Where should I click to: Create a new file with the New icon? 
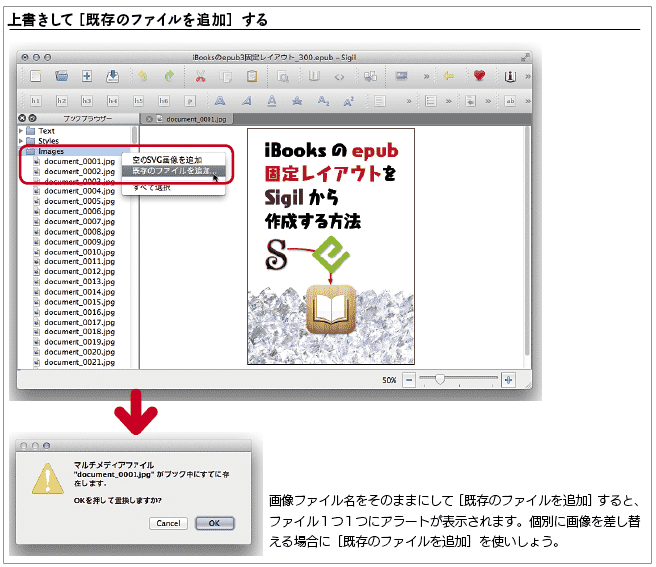click(36, 76)
